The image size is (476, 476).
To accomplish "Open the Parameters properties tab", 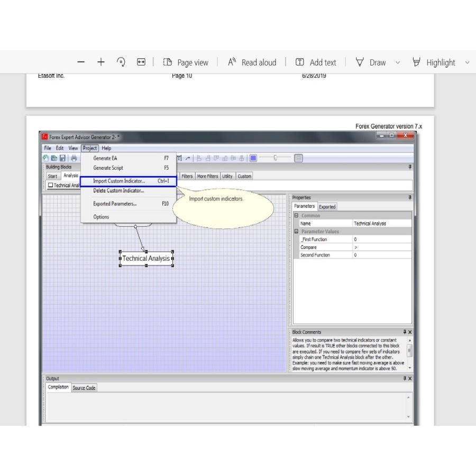I will coord(305,206).
